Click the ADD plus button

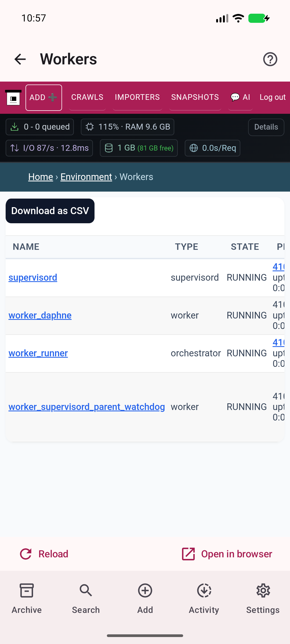coord(44,98)
